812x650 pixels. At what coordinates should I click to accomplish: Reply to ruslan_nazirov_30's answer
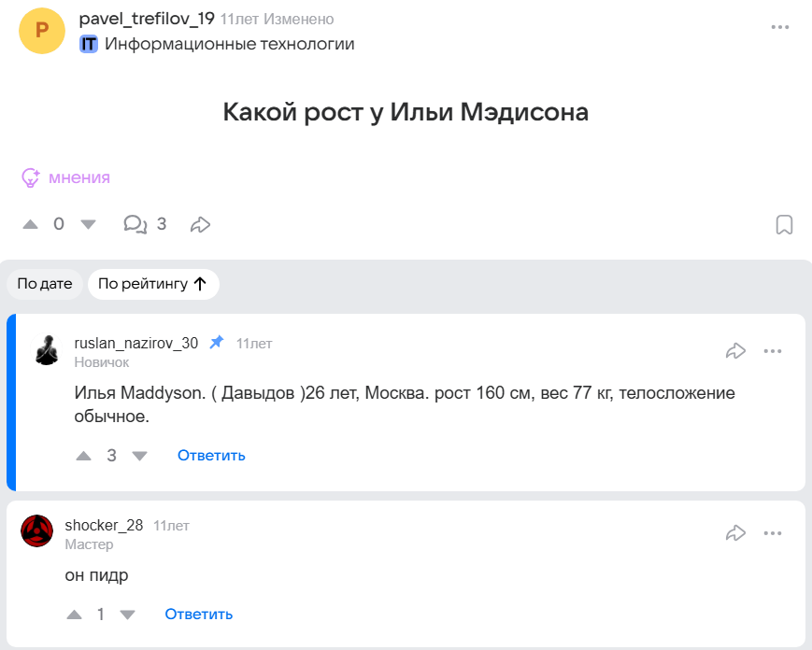pyautogui.click(x=211, y=456)
